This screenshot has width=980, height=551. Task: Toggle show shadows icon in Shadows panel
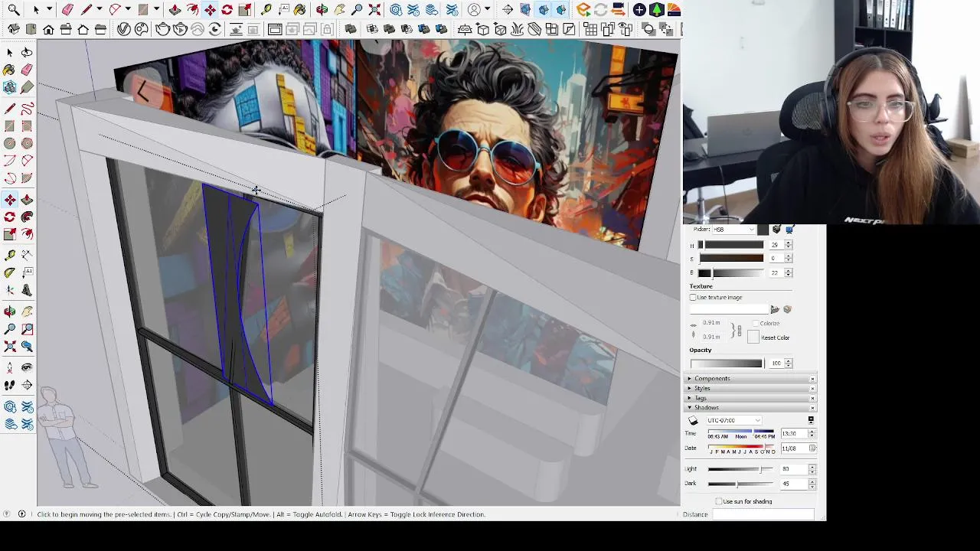(693, 420)
